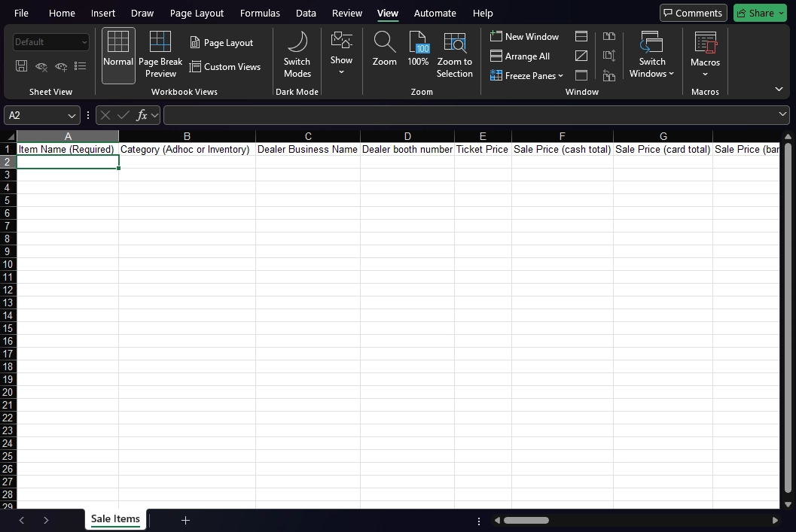Click the Select All corner triangle
This screenshot has width=796, height=532.
10,136
